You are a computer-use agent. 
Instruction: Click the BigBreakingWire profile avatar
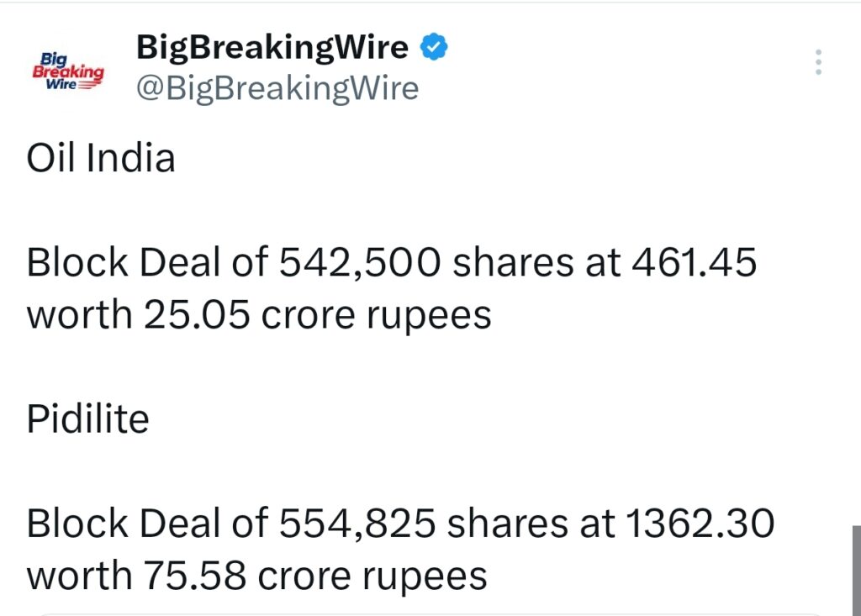pos(67,71)
